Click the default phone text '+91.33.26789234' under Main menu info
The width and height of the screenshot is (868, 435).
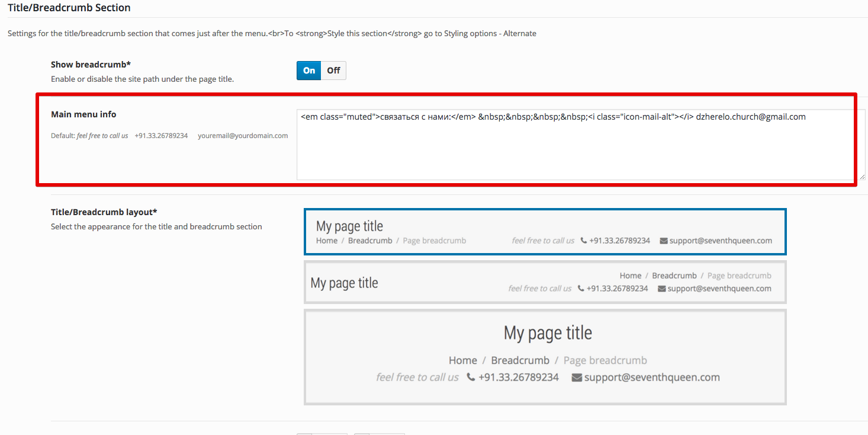tap(161, 136)
